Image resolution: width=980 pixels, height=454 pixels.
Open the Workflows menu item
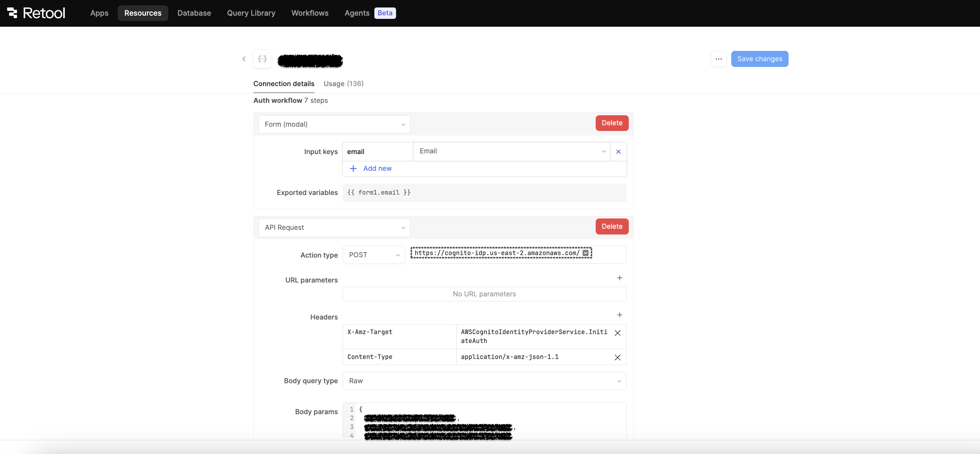point(310,13)
